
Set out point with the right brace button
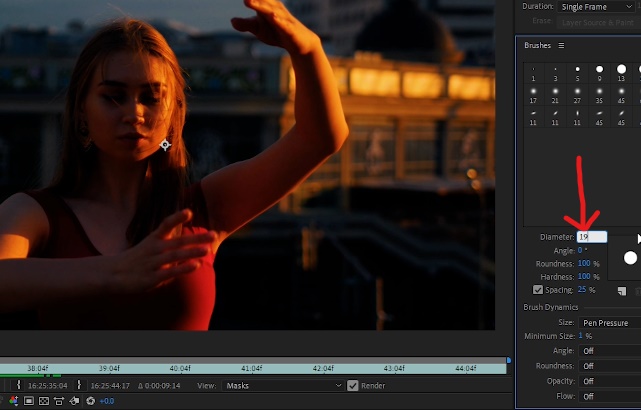(79, 385)
